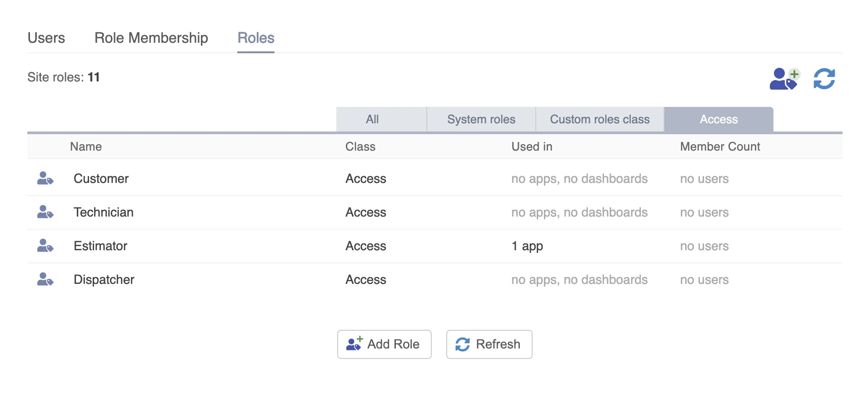Click the Estimator 1 app usage
868x404 pixels.
point(527,246)
